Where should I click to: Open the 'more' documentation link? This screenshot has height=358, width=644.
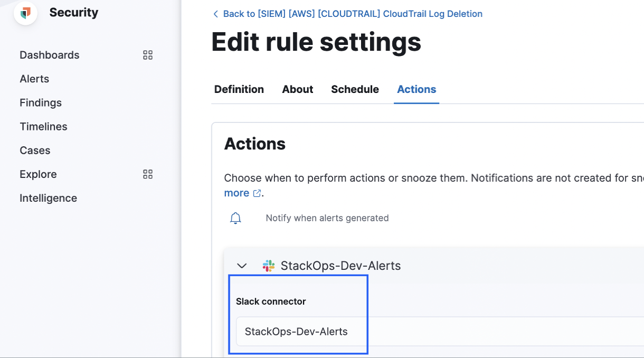tap(236, 193)
